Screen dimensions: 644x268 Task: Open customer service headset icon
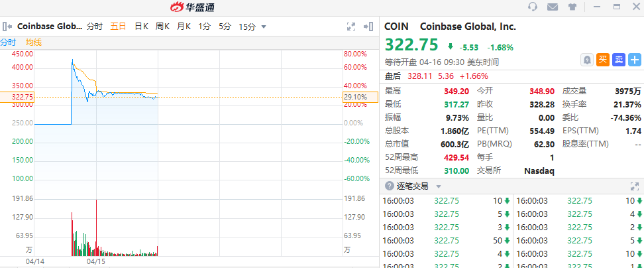tap(533, 7)
